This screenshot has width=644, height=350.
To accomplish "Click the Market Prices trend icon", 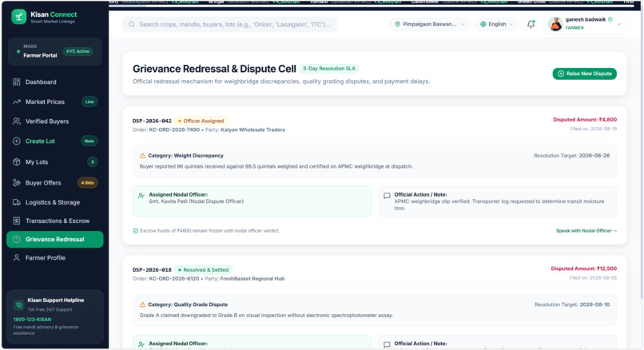I will 17,101.
